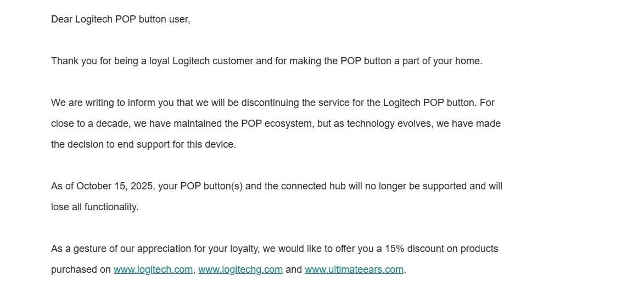The image size is (644, 292).
Task: Click the phrase "close to a decade"
Action: point(91,123)
